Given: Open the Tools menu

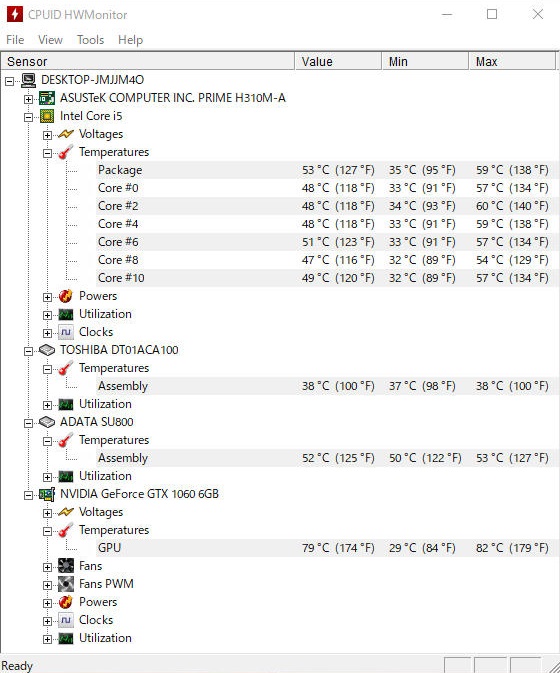Looking at the screenshot, I should pyautogui.click(x=91, y=40).
